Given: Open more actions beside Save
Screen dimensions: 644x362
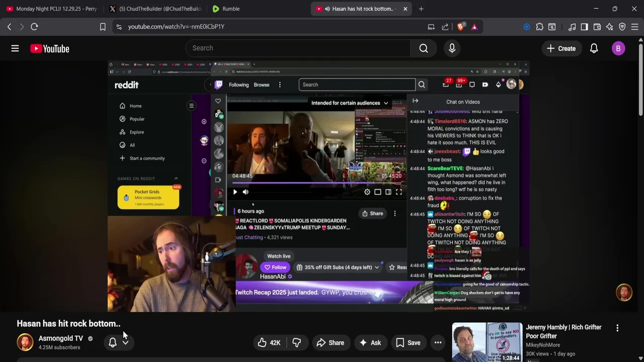Looking at the screenshot, I should click(438, 343).
